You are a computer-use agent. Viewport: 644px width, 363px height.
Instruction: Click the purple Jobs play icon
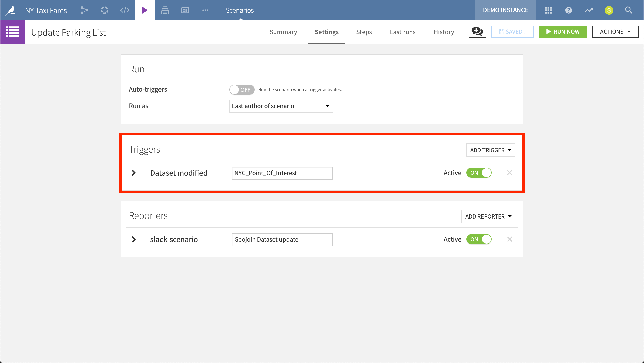tap(145, 10)
